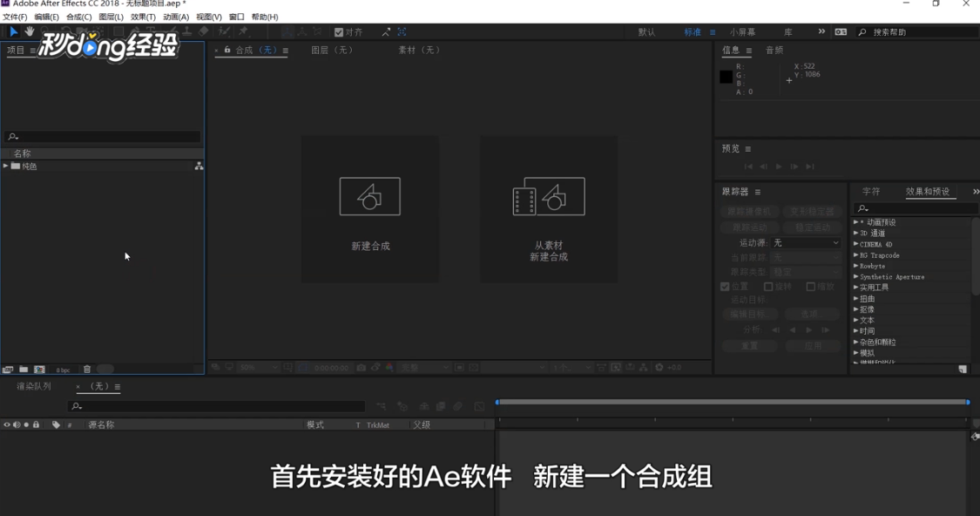This screenshot has width=980, height=516.
Task: Click the black color swatch in Info panel
Action: click(727, 77)
